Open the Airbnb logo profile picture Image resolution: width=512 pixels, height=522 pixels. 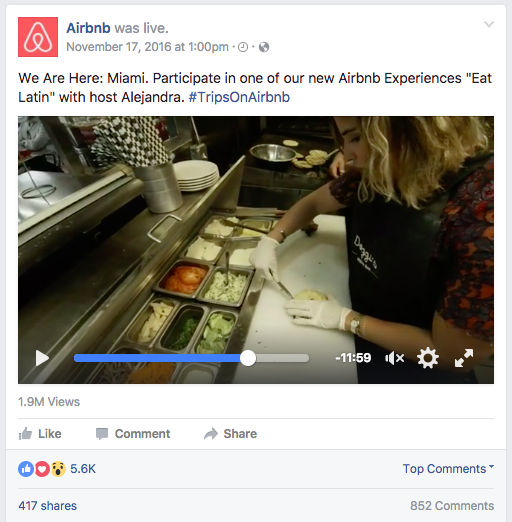[38, 37]
